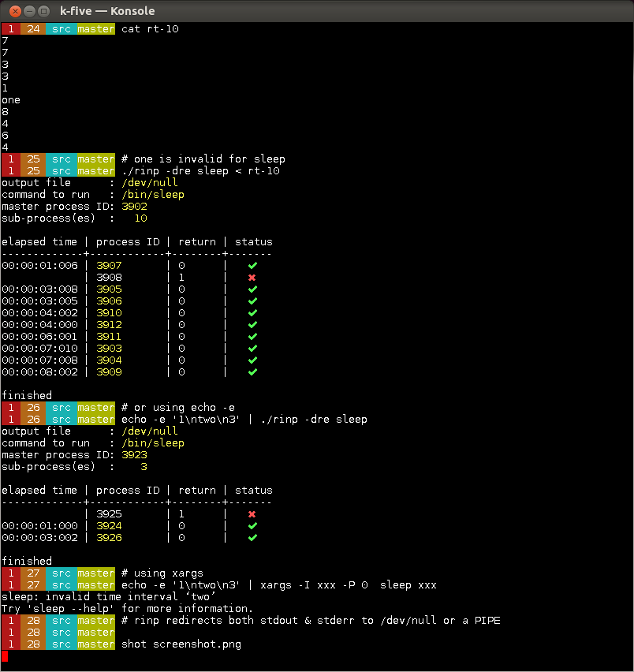Click the green checkmark beside process 3910
The height and width of the screenshot is (672, 634).
(x=252, y=312)
